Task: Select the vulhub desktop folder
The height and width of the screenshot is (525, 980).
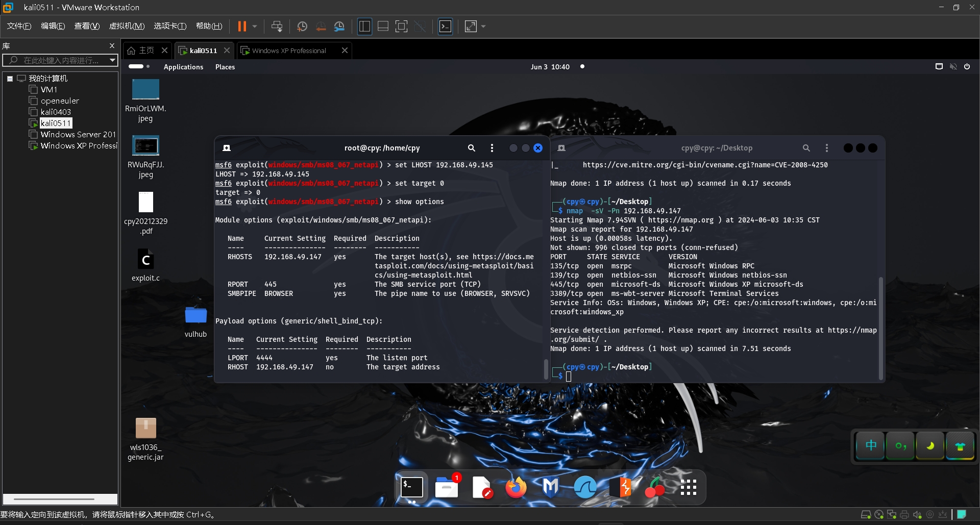Action: pos(195,321)
